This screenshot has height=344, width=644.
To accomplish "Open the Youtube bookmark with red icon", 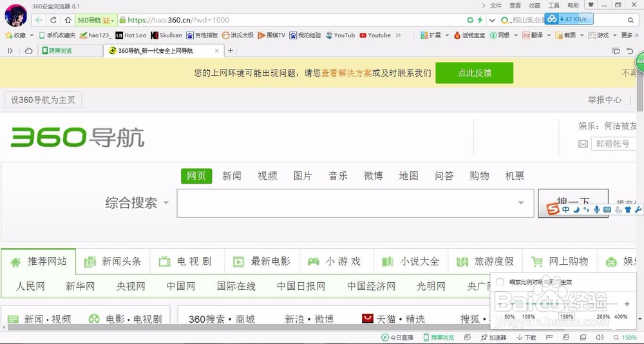I will click(375, 35).
